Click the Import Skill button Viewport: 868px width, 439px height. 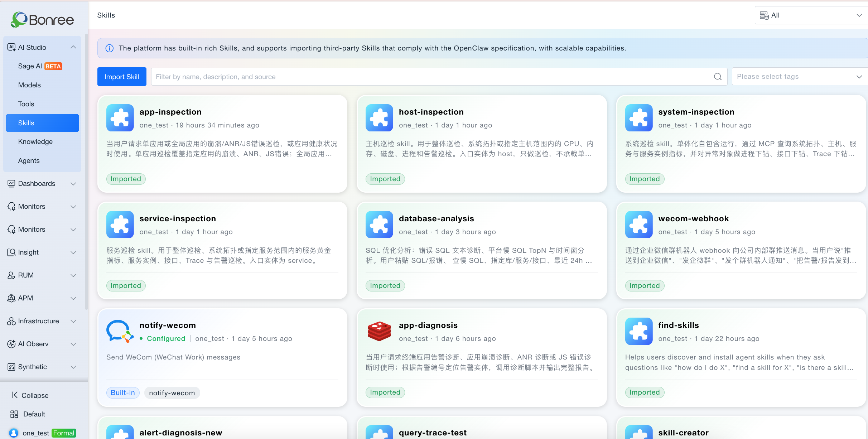(x=122, y=77)
